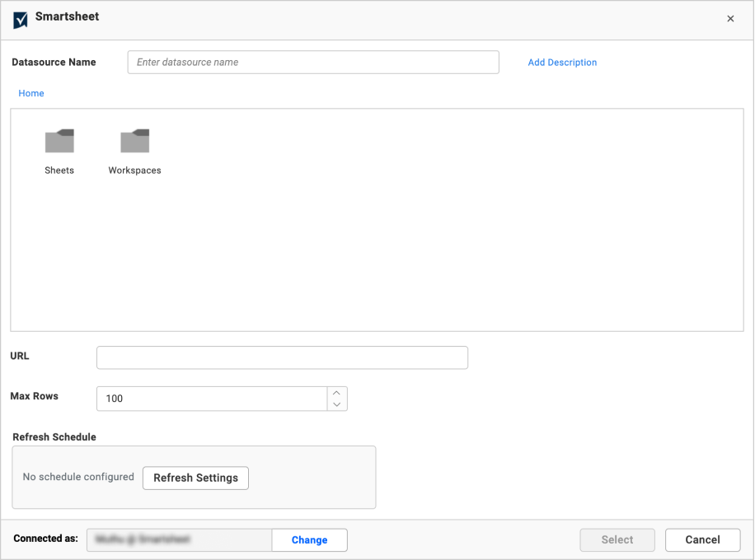The width and height of the screenshot is (755, 560).
Task: Close the Smartsheet dialog
Action: point(730,18)
